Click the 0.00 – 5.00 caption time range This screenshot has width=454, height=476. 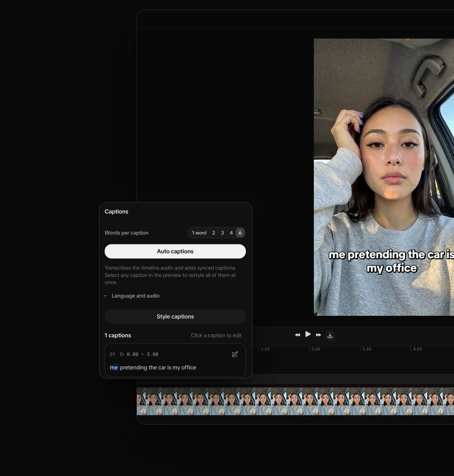(143, 354)
